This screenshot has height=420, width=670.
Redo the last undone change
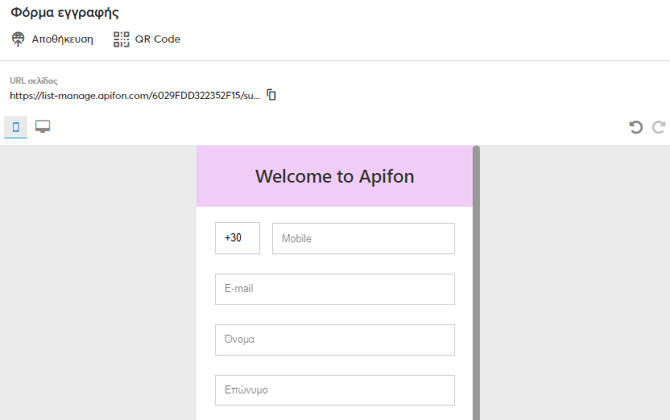tap(658, 127)
